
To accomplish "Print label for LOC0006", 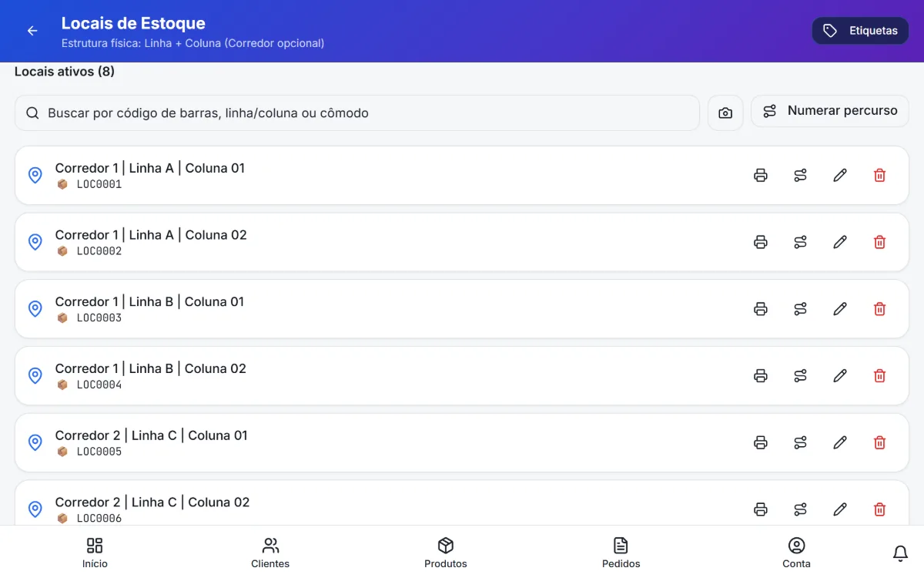I will 761,509.
